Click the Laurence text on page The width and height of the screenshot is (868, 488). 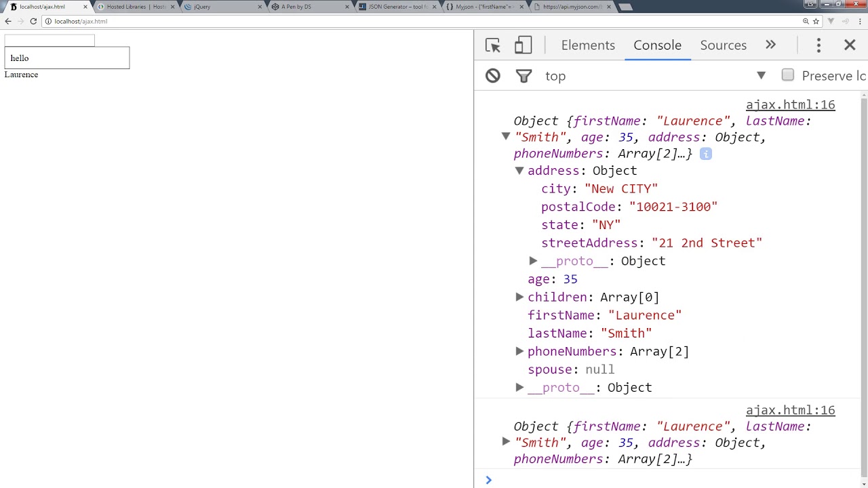(21, 75)
